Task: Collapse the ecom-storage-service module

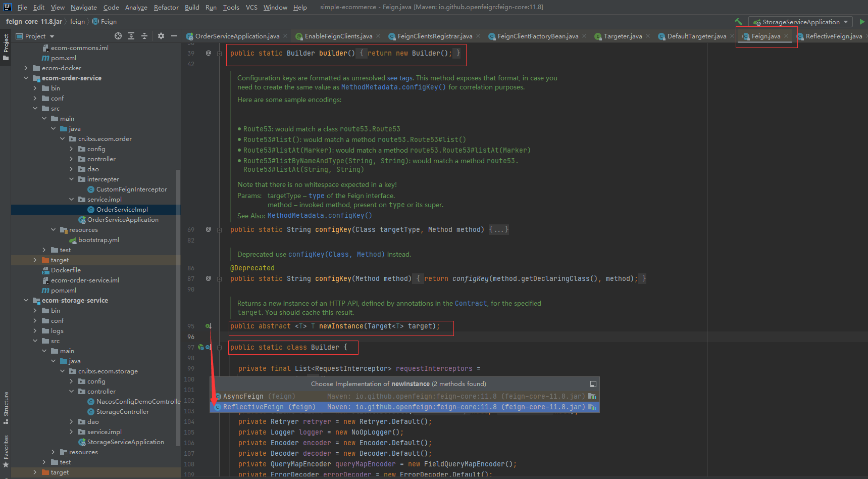Action: point(26,301)
